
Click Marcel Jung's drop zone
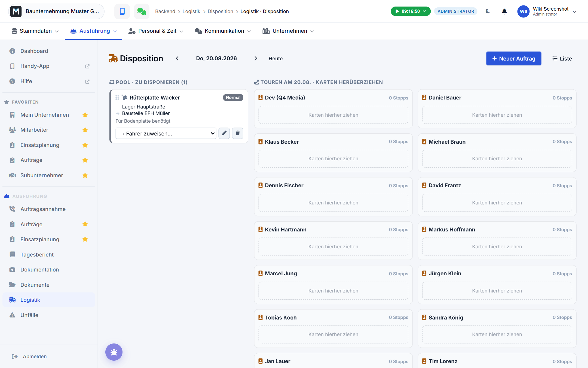(x=333, y=291)
